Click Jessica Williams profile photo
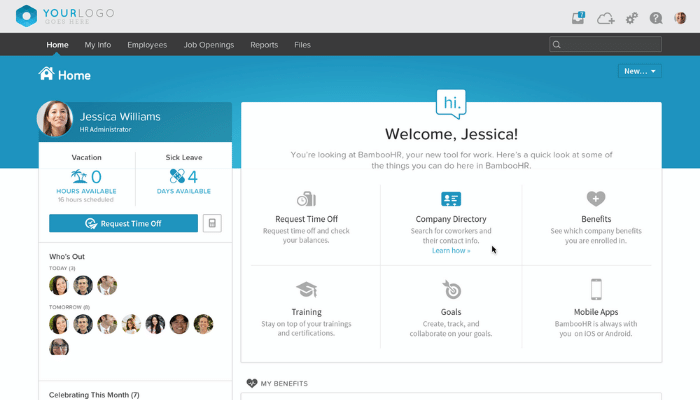The width and height of the screenshot is (700, 400). pos(55,119)
